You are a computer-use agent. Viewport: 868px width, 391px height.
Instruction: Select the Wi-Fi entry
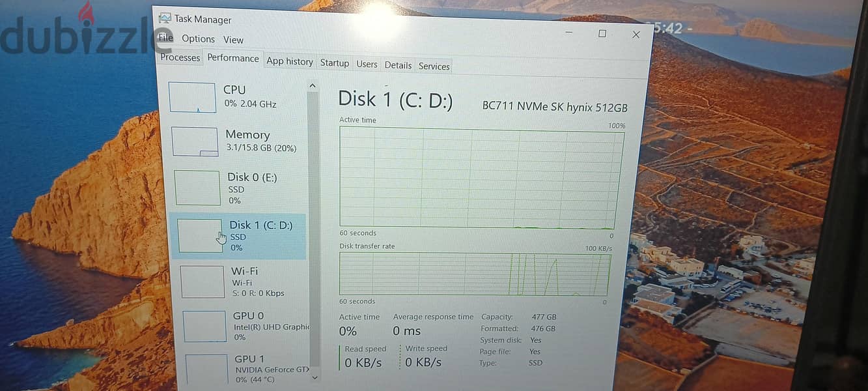(242, 282)
